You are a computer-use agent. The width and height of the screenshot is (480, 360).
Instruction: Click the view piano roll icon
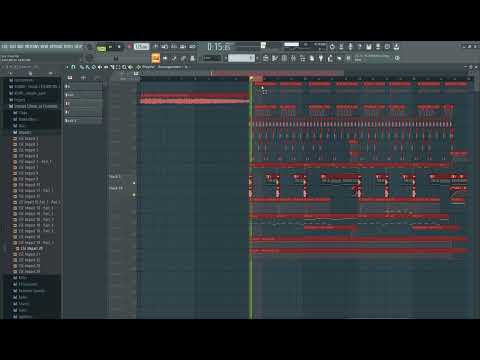(x=275, y=58)
